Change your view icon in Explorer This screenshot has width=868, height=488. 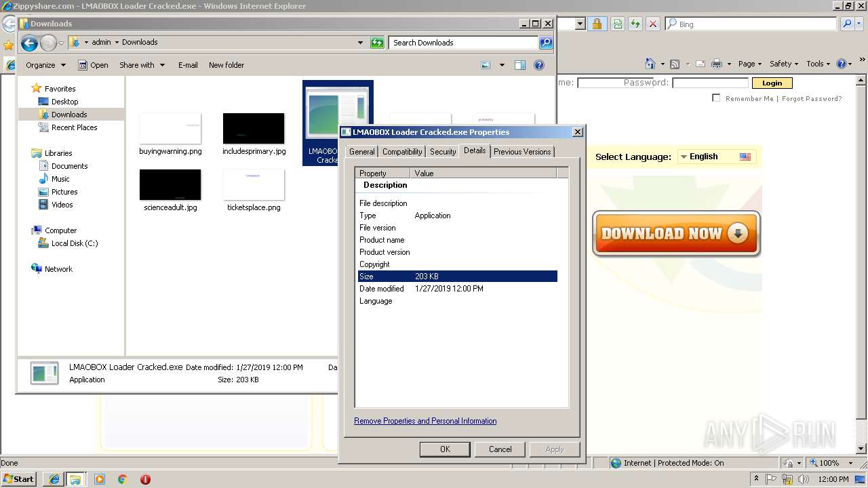(x=486, y=65)
